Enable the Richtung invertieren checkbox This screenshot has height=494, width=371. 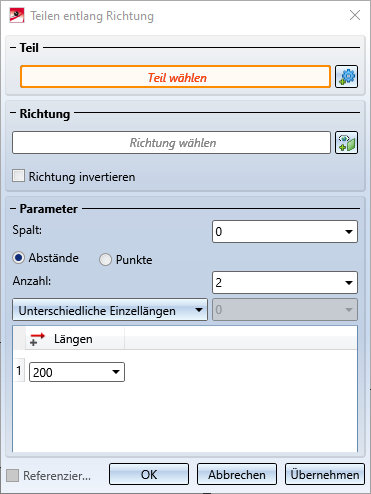pos(18,176)
